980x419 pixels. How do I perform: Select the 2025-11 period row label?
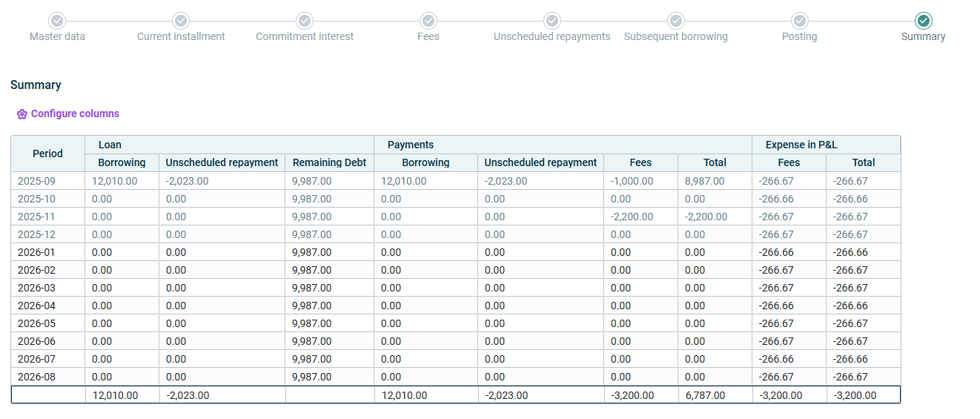(x=35, y=217)
